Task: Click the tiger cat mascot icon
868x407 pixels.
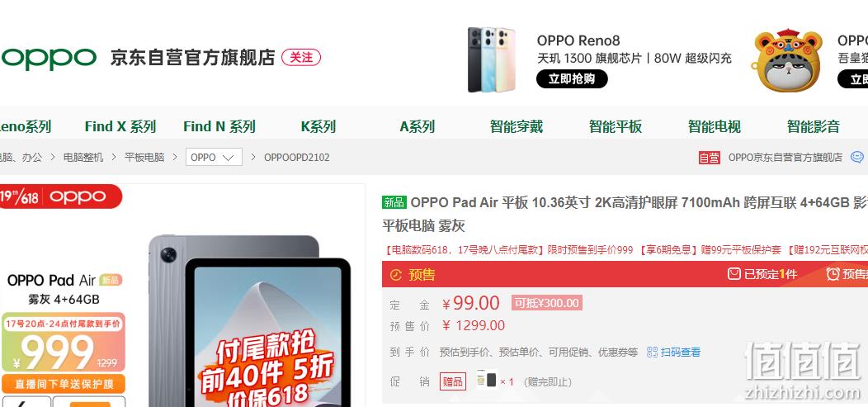Action: 788,60
